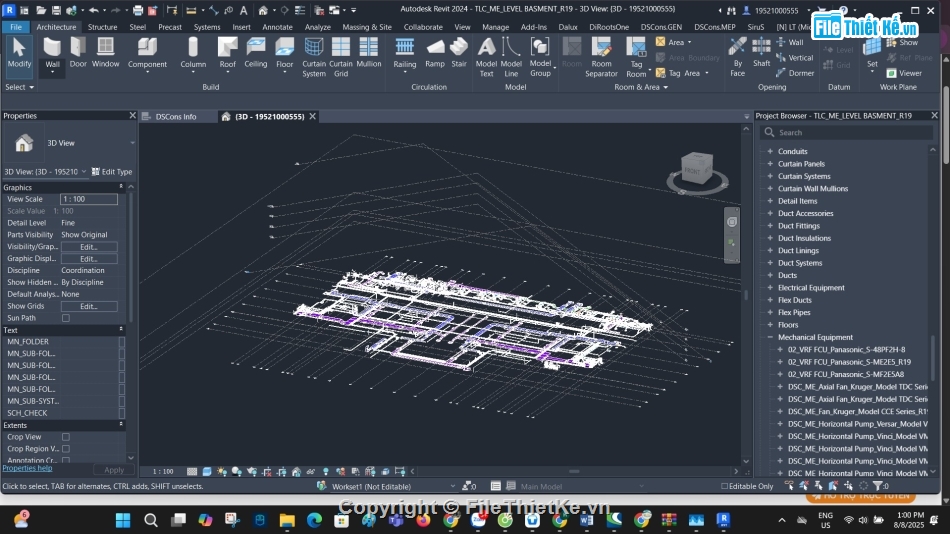Expand the Curtain Panels category
Viewport: 950px width, 534px height.
[x=770, y=164]
